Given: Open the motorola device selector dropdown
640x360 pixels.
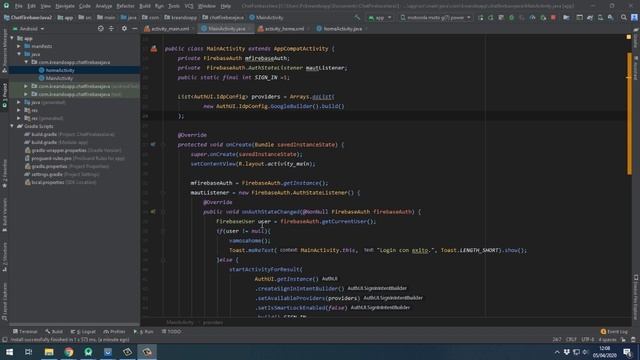Looking at the screenshot, I should click(436, 18).
